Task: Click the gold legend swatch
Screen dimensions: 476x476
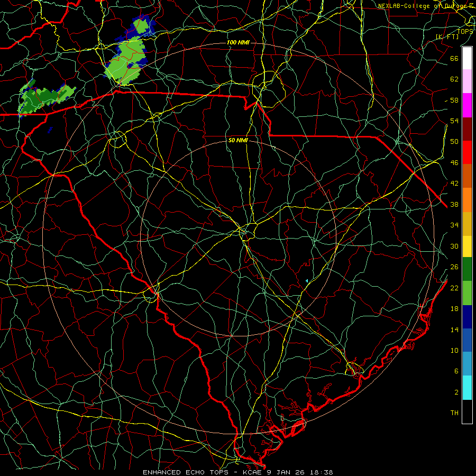Action: click(x=467, y=223)
